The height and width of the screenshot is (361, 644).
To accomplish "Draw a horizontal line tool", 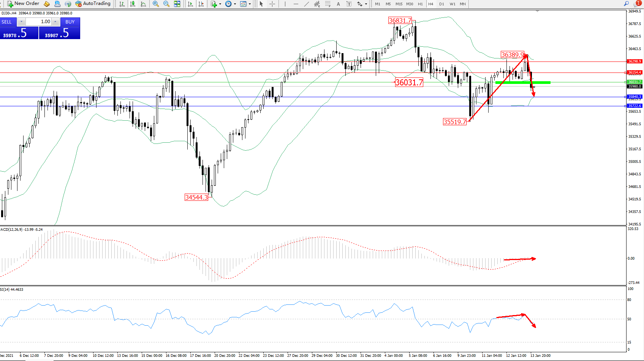I will tap(296, 4).
